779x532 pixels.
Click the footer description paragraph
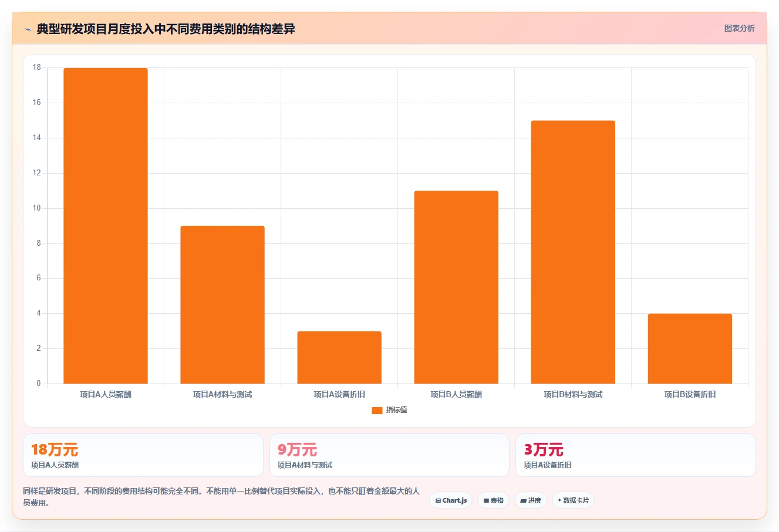click(221, 497)
